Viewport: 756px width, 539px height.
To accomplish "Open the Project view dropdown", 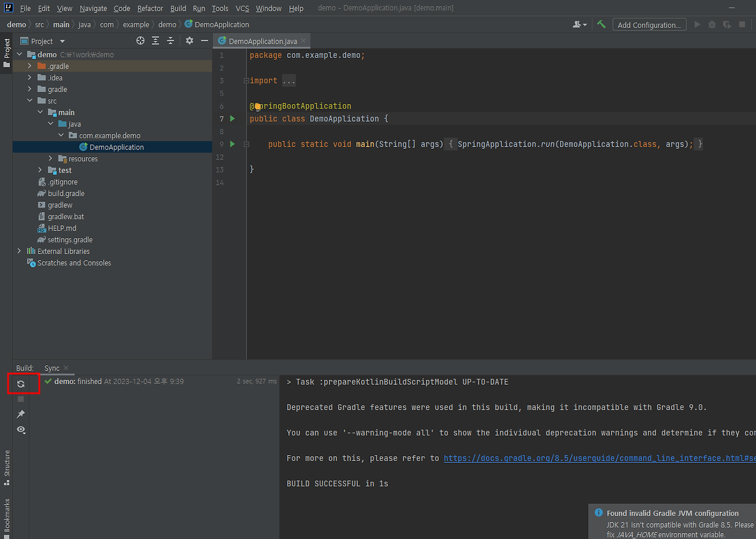I will 62,41.
